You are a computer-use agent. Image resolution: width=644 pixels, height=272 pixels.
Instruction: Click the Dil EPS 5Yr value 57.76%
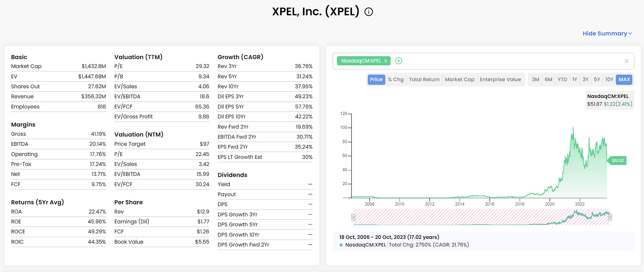[x=304, y=107]
